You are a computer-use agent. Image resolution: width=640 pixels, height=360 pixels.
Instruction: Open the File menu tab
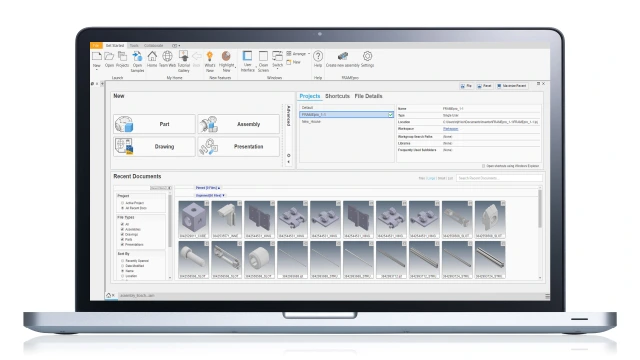click(96, 46)
